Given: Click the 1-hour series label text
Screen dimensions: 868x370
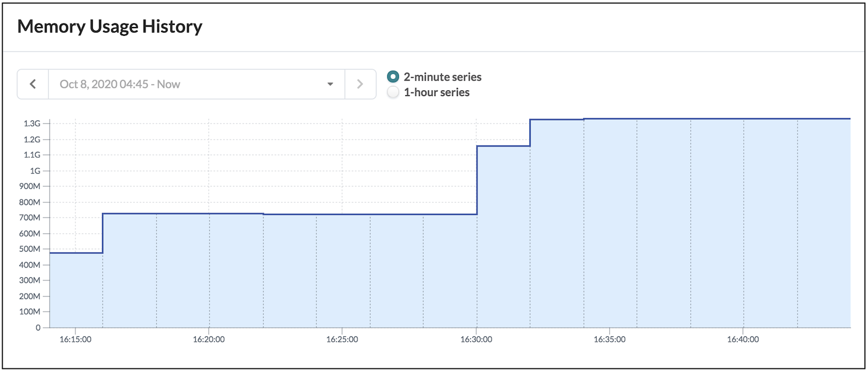Looking at the screenshot, I should pyautogui.click(x=437, y=92).
